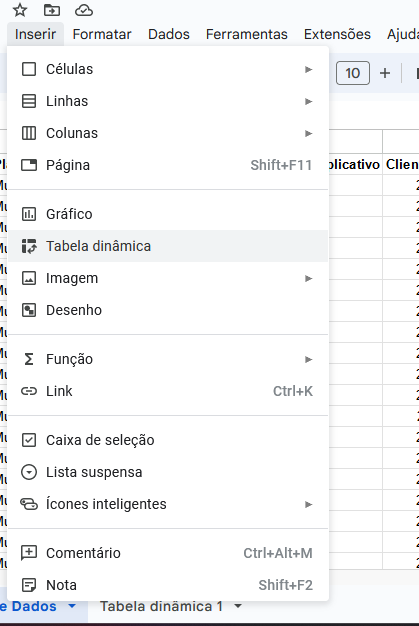The height and width of the screenshot is (626, 419).
Task: Click the Tabela dinâmica pivot icon
Action: click(x=29, y=246)
